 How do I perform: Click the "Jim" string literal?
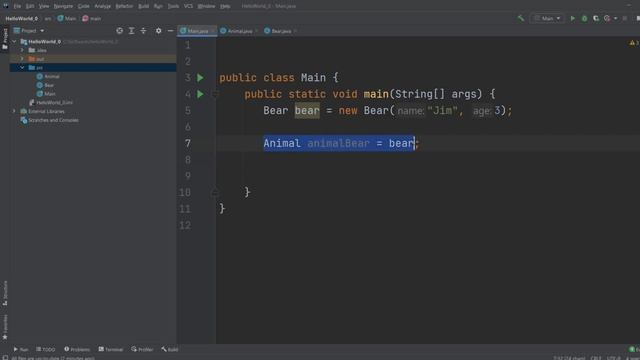tap(442, 111)
